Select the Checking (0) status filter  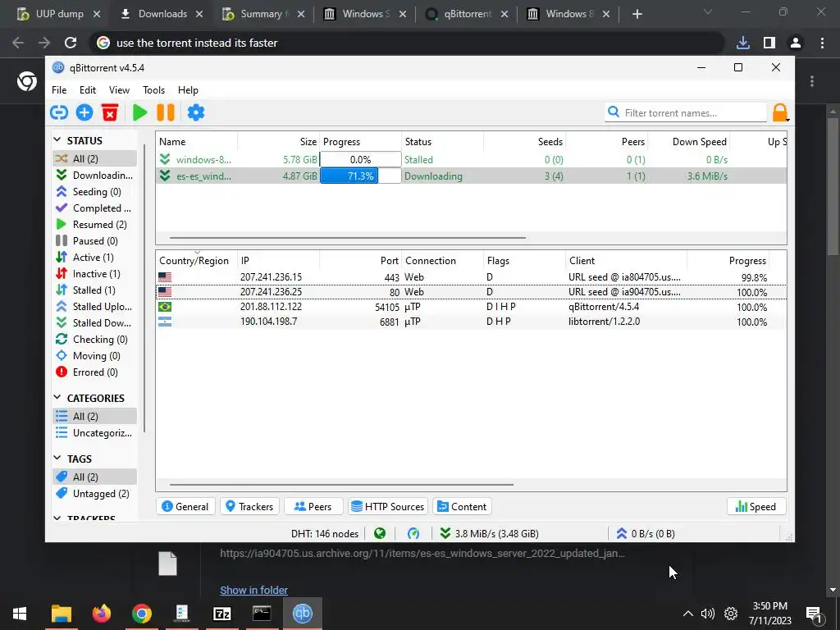point(95,340)
